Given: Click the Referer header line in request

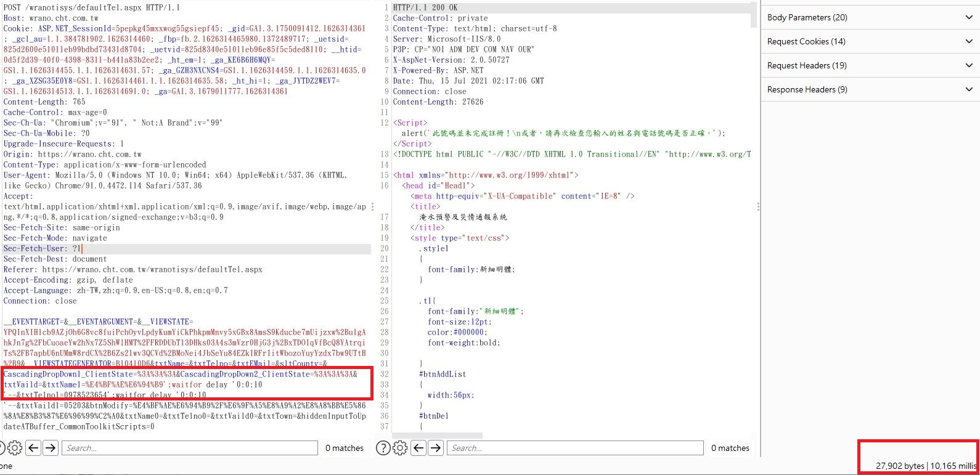Looking at the screenshot, I should (133, 269).
